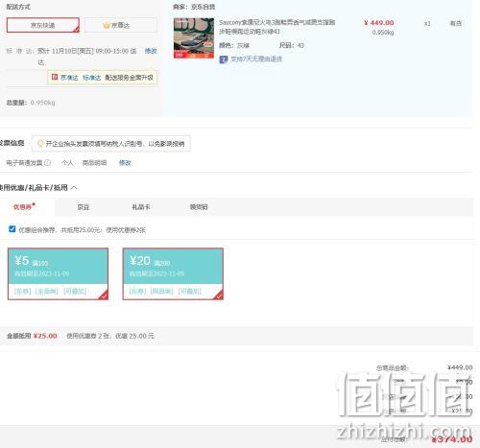
Task: Click the 金额抵用 ¥25.00 summary text
Action: click(32, 336)
